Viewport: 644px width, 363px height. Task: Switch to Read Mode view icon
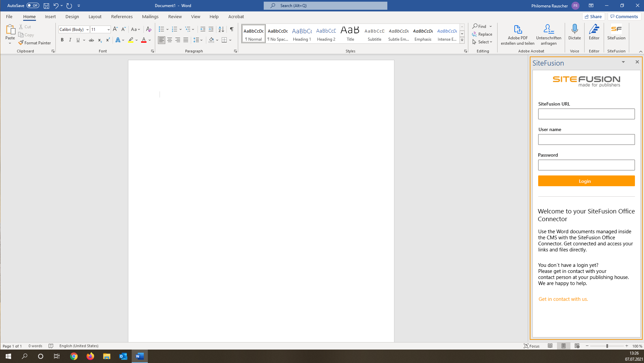[550, 346]
